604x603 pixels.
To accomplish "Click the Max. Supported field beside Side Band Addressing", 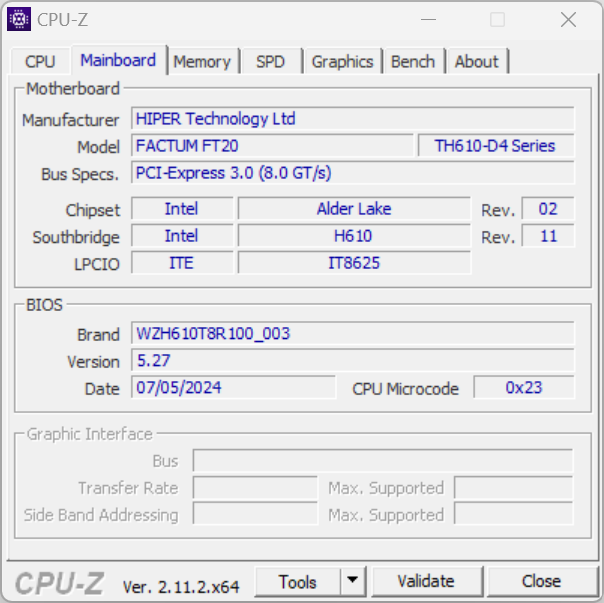I will (x=513, y=514).
